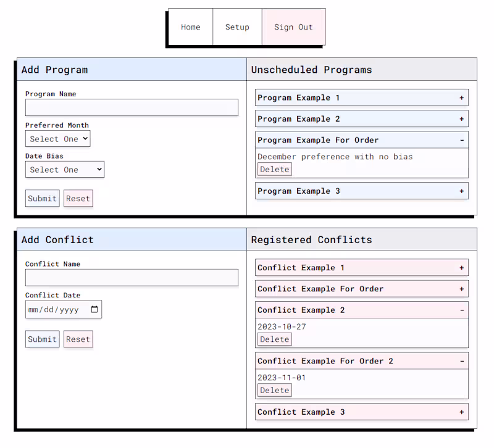Viewport: 494px width, 448px height.
Task: Click the Conflict Date field
Action: [64, 310]
